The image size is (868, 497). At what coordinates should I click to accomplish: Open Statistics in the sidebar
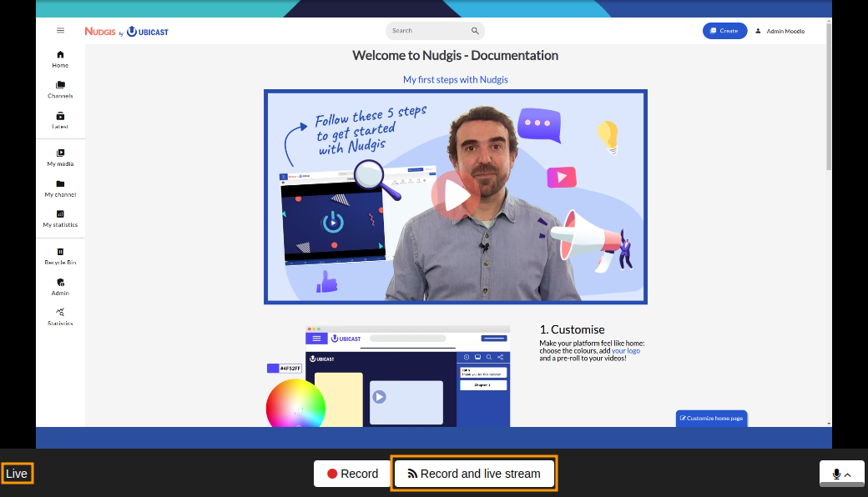click(x=60, y=318)
